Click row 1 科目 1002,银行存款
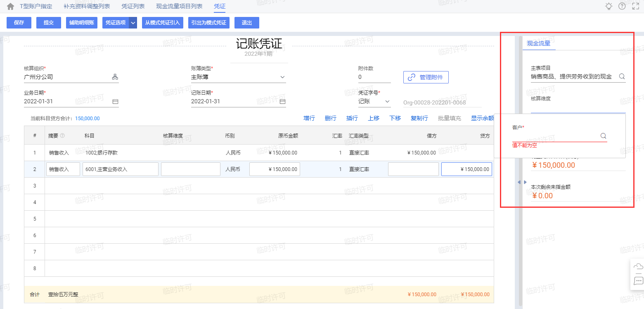Screen dimensions: 644x309 [x=102, y=153]
